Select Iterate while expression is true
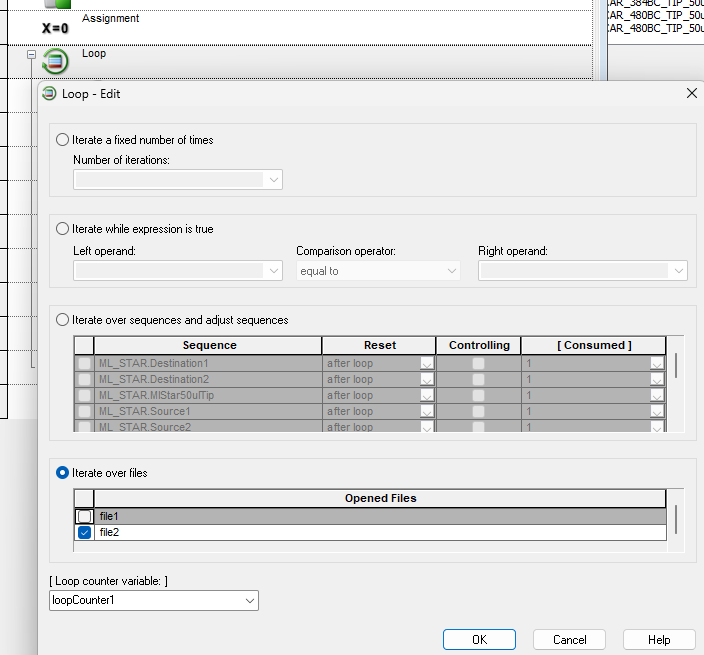 (x=63, y=229)
